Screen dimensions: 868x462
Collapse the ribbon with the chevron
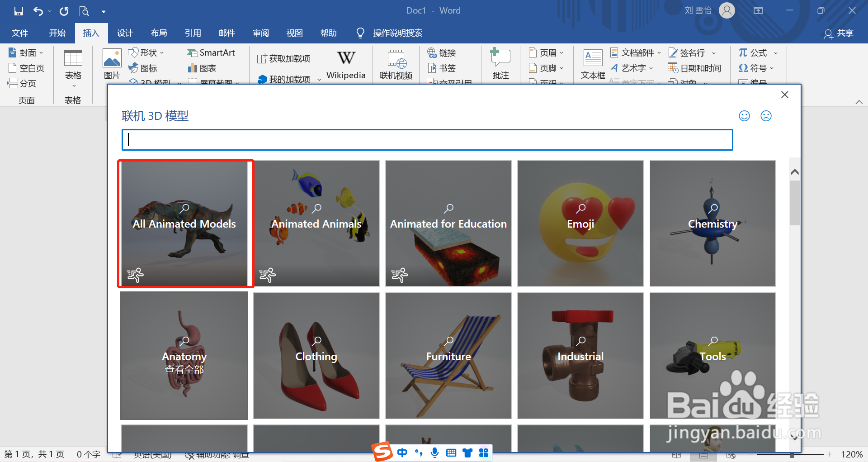tap(859, 102)
